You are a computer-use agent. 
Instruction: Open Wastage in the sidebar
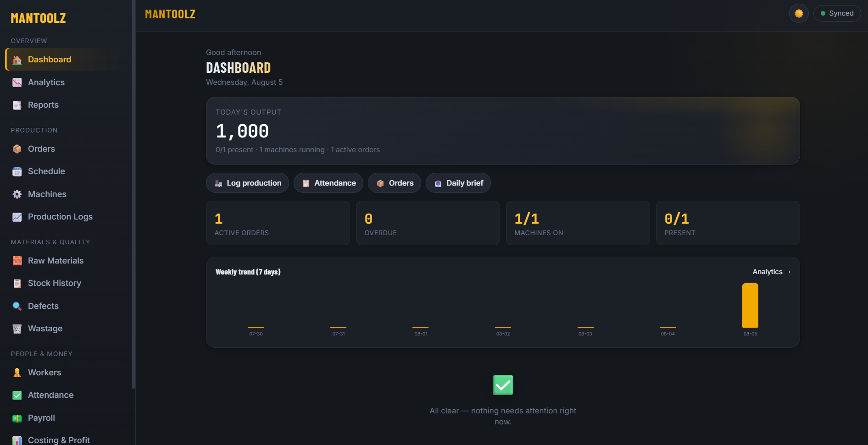click(x=65, y=329)
